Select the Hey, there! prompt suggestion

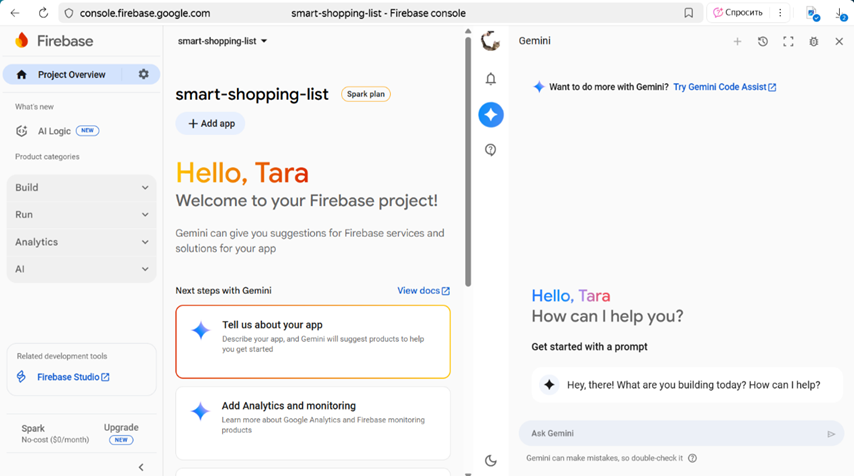(x=687, y=385)
